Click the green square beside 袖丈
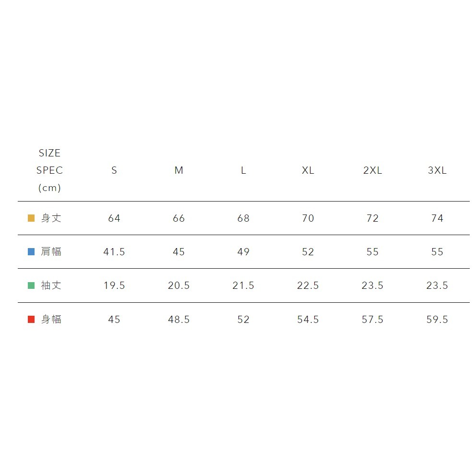476x476 pixels. click(31, 286)
